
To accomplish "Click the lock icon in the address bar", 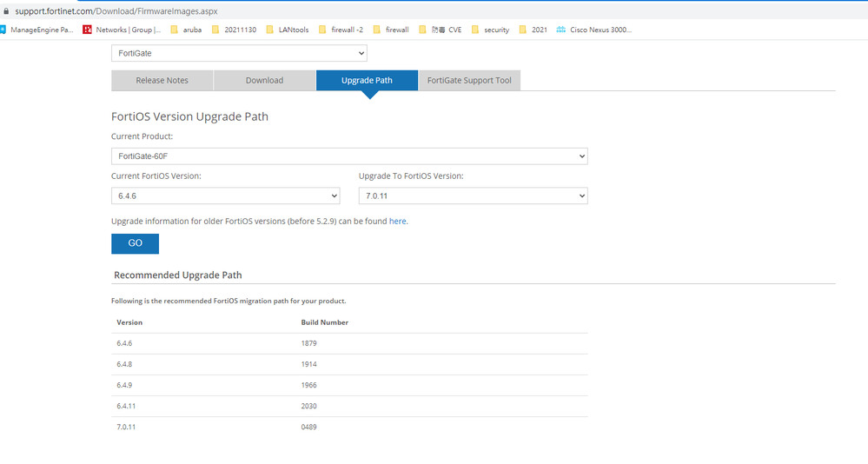I will coord(6,11).
